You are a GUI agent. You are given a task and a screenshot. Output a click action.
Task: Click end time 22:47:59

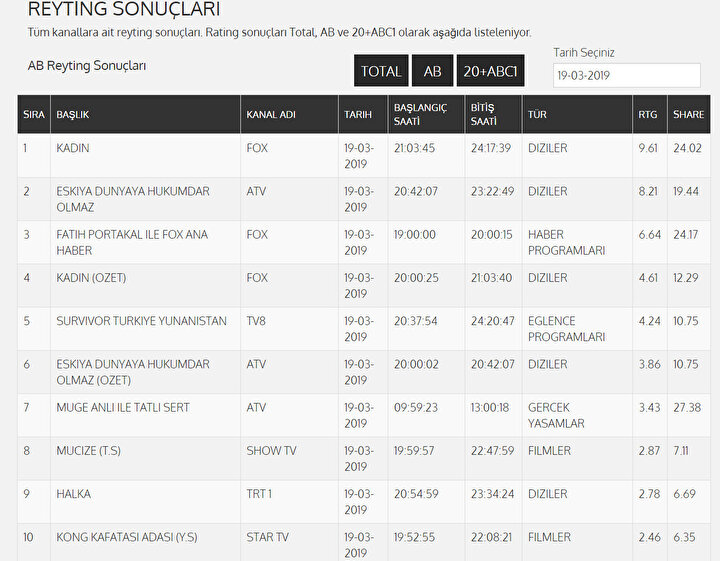click(x=492, y=451)
